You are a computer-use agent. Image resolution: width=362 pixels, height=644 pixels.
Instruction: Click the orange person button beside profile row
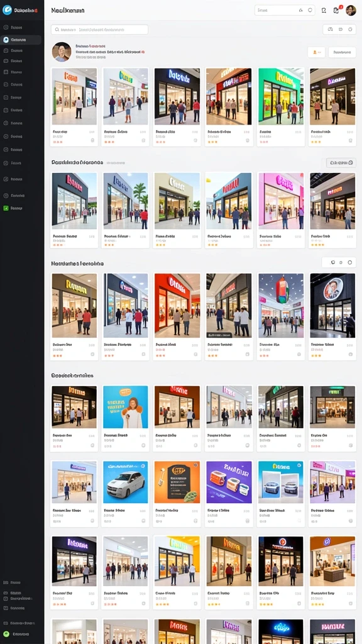[317, 52]
